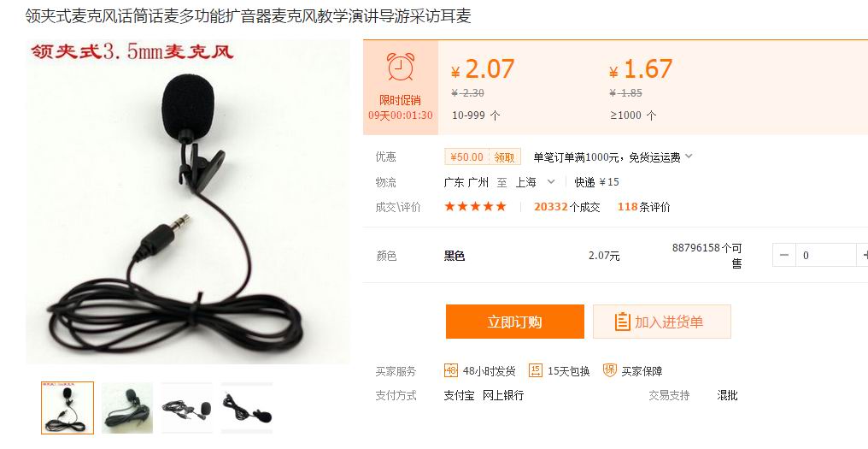Claim the ¥50.00 coupon via 领取
The image size is (868, 449).
pyautogui.click(x=504, y=157)
